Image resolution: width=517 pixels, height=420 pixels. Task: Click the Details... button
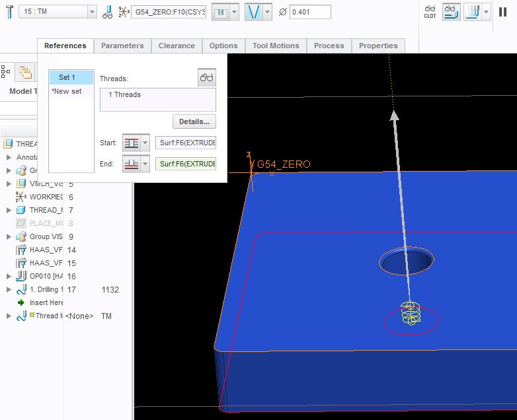tap(194, 122)
